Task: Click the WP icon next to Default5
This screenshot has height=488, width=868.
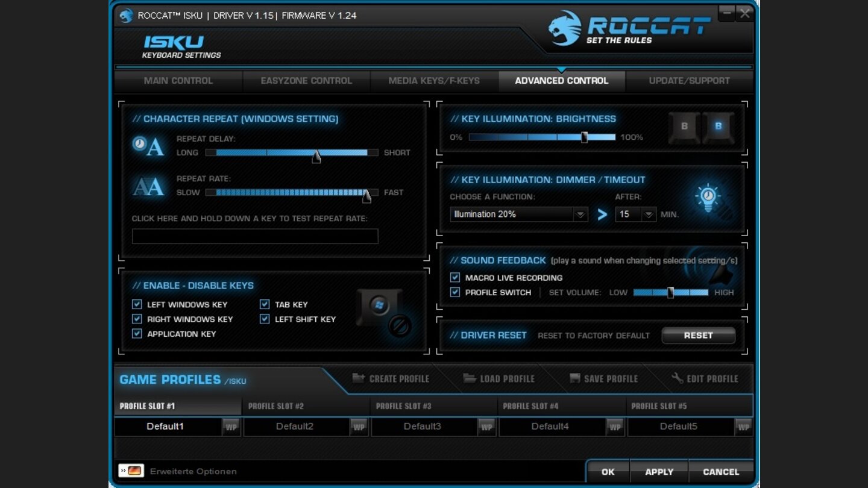Action: (x=743, y=427)
